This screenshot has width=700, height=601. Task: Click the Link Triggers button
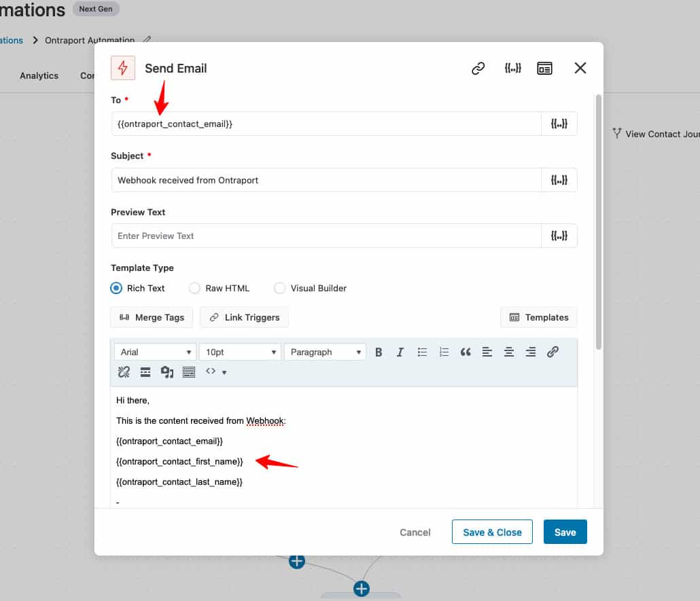tap(244, 317)
